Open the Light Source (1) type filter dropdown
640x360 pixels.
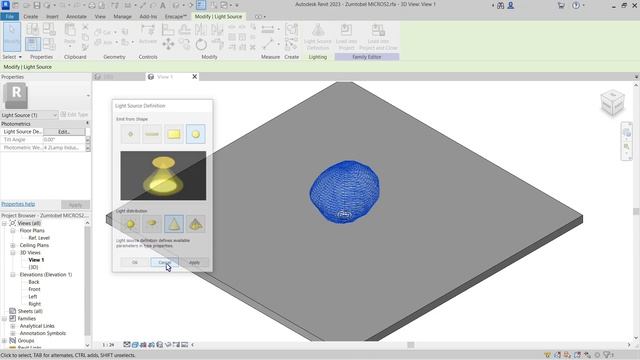click(29, 115)
